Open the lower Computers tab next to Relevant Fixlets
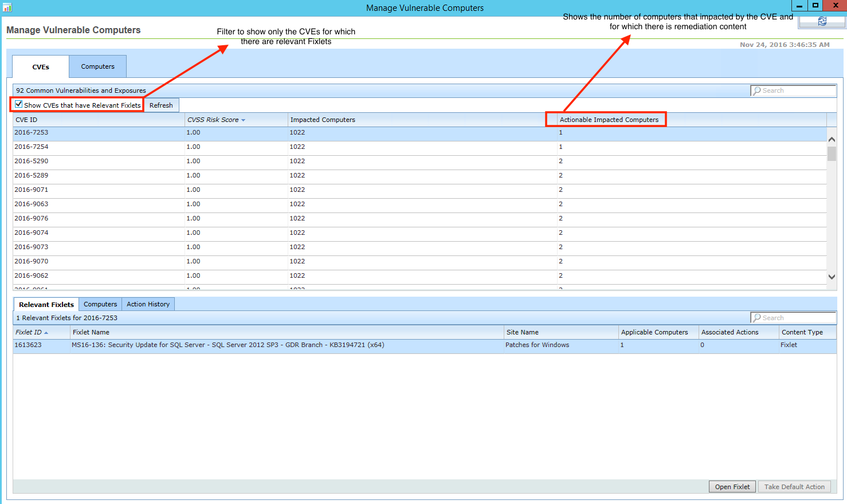 (x=100, y=304)
